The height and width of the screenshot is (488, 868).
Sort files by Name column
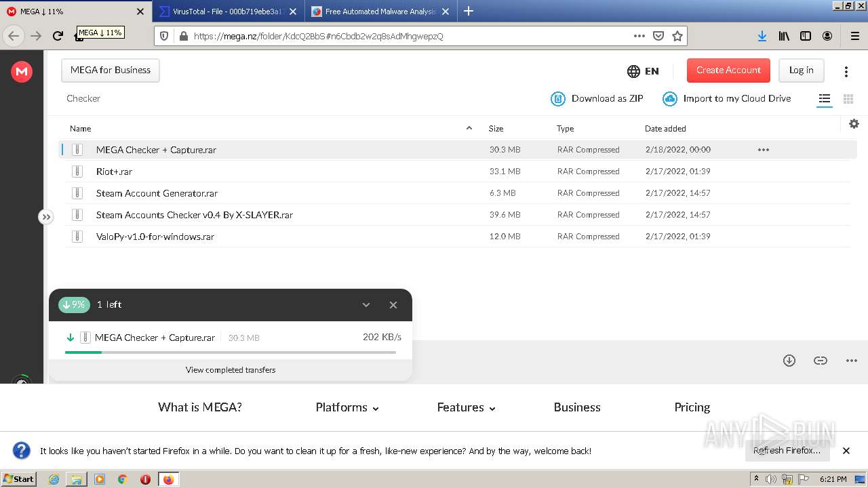tap(81, 128)
